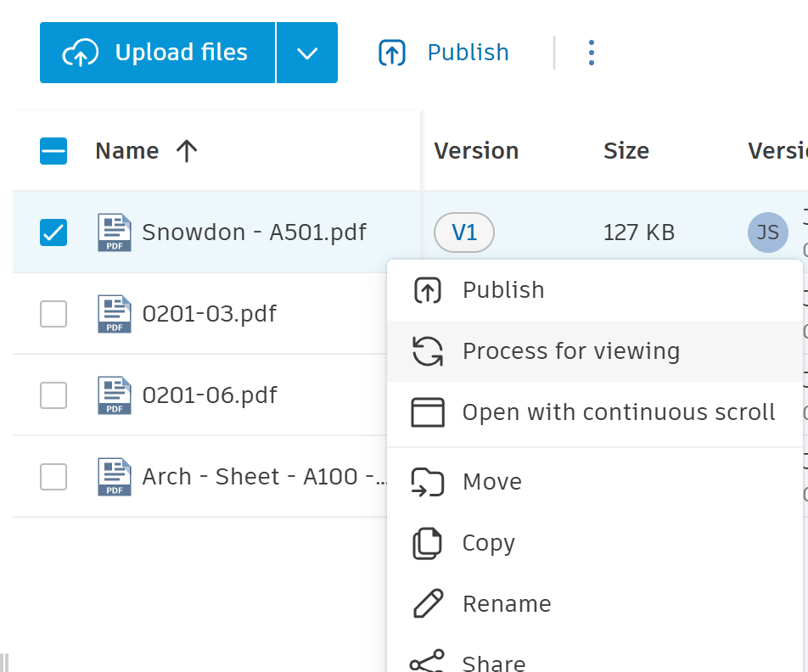This screenshot has width=808, height=672.
Task: Open the Snowdon - A501.pdf file name
Action: (x=254, y=232)
